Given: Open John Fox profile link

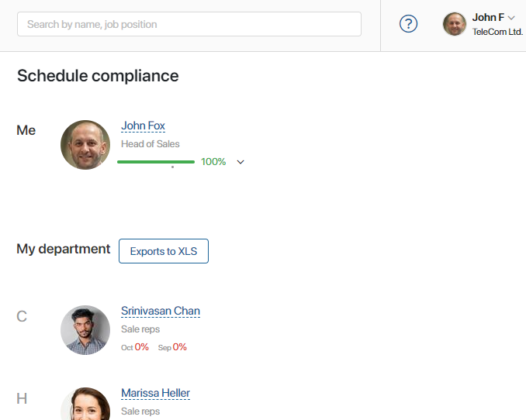Looking at the screenshot, I should coord(143,126).
